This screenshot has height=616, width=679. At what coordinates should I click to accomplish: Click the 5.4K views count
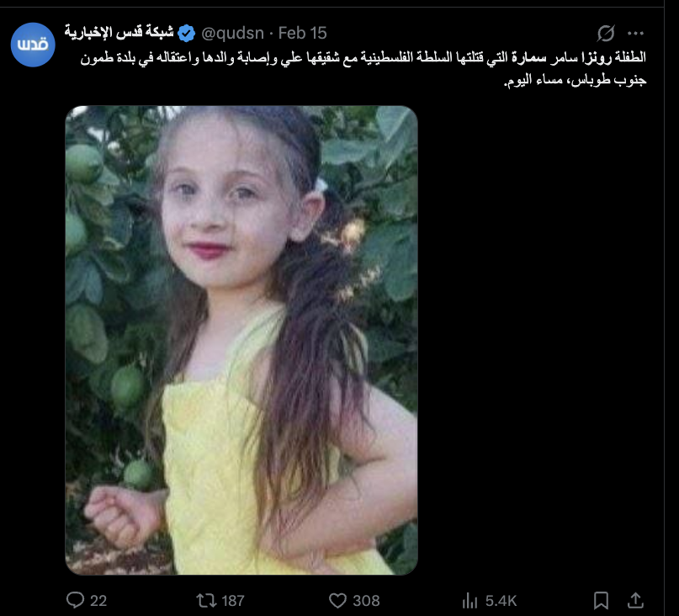(501, 601)
